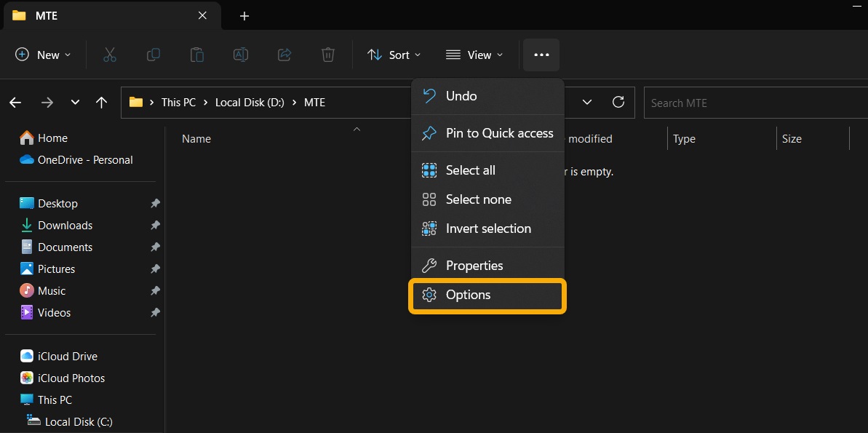Unpin the Music folder from Quick access
This screenshot has width=868, height=433.
[155, 290]
